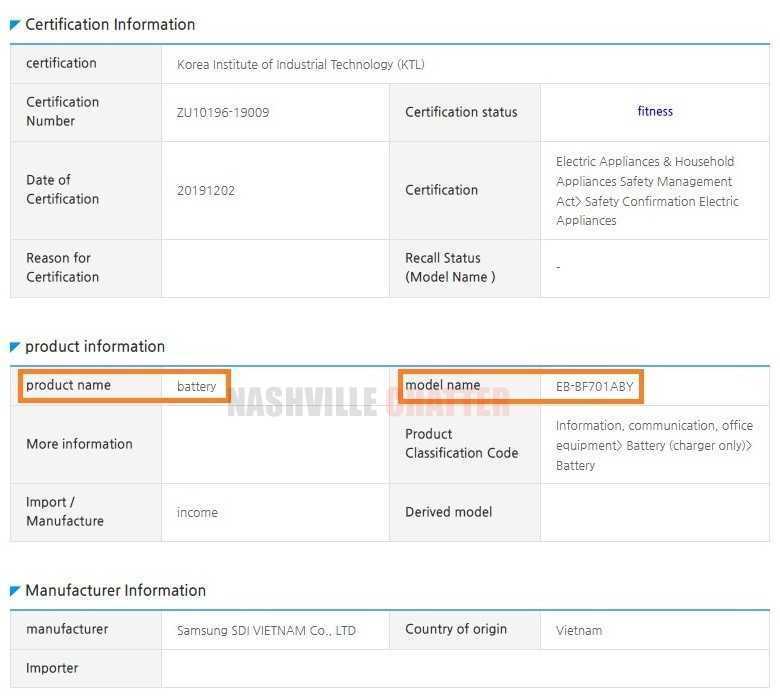Select the certification number ZU10196-19009

(x=223, y=112)
